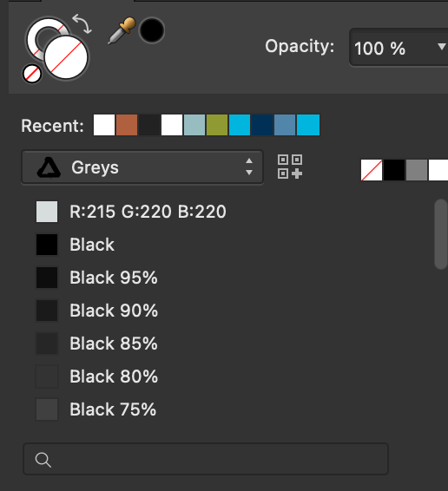The height and width of the screenshot is (491, 448).
Task: Click the small no-color circle under selectors
Action: click(x=32, y=74)
